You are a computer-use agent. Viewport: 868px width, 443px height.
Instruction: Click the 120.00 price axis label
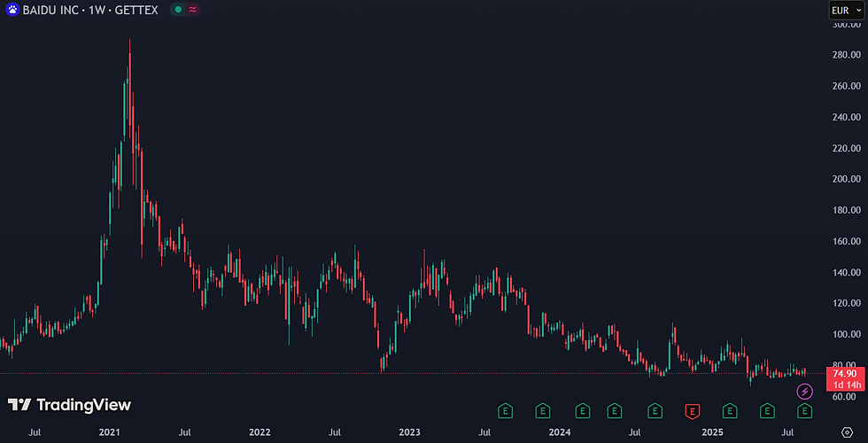848,303
